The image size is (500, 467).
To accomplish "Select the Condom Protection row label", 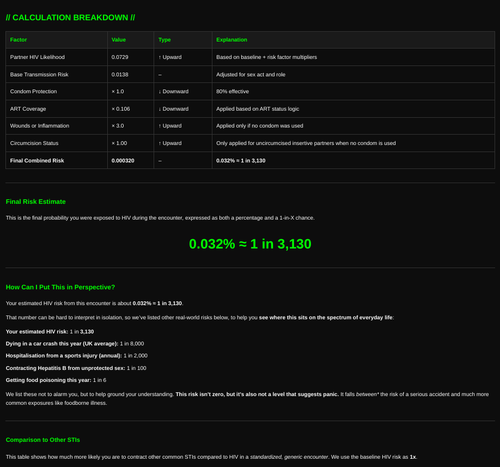I will point(33,91).
